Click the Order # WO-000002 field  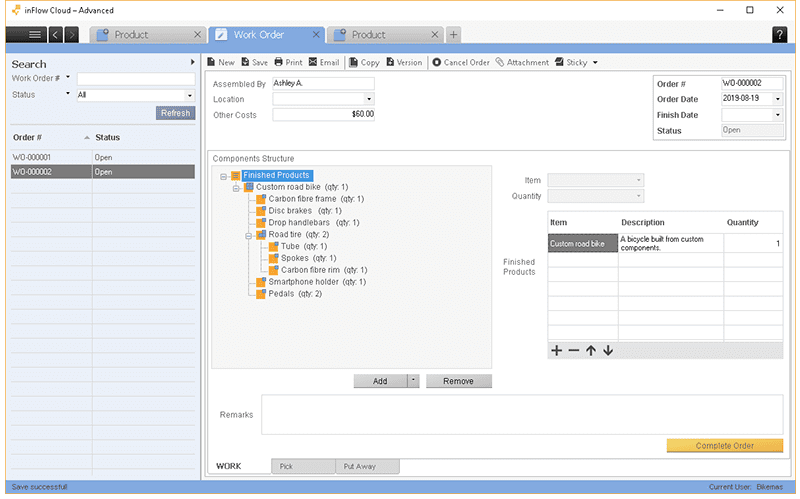pyautogui.click(x=752, y=83)
